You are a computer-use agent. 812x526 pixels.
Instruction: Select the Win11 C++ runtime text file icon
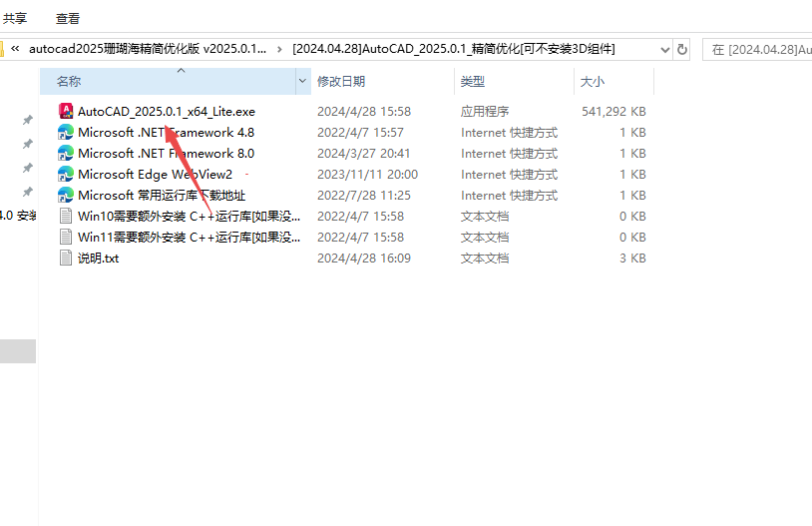click(66, 237)
